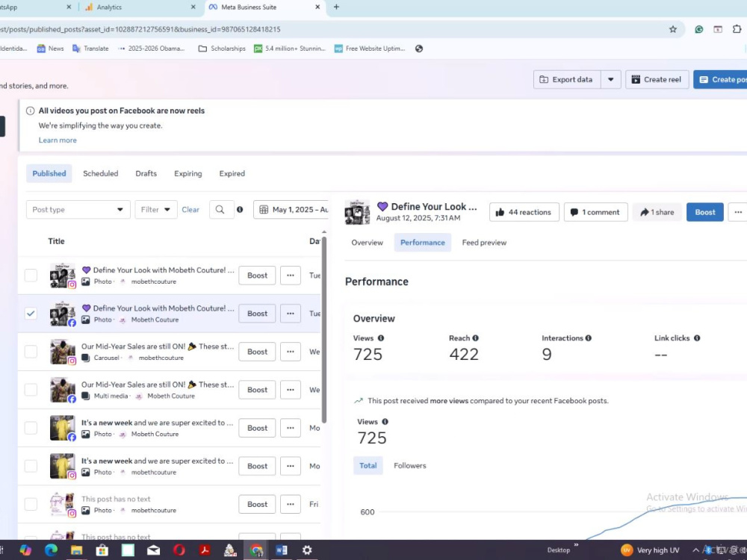This screenshot has width=747, height=560.
Task: Open Settings gear on taskbar
Action: coord(307,550)
